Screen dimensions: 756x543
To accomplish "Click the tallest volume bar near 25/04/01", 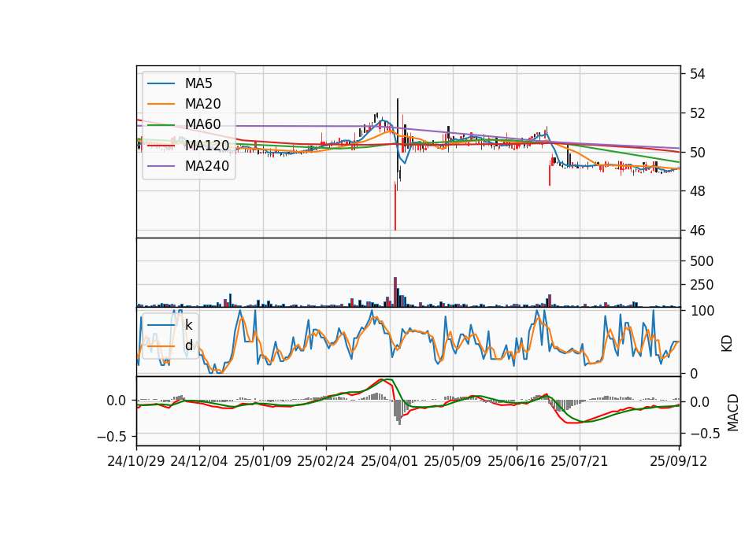I will [x=395, y=292].
